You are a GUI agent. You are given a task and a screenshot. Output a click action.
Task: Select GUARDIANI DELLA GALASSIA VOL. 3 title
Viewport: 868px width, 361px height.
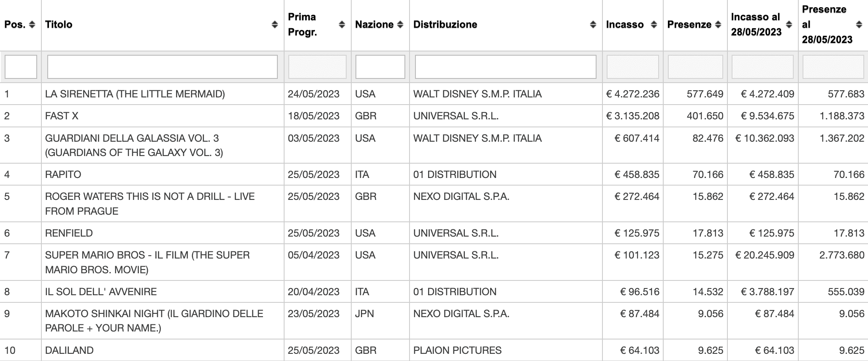coord(134,145)
